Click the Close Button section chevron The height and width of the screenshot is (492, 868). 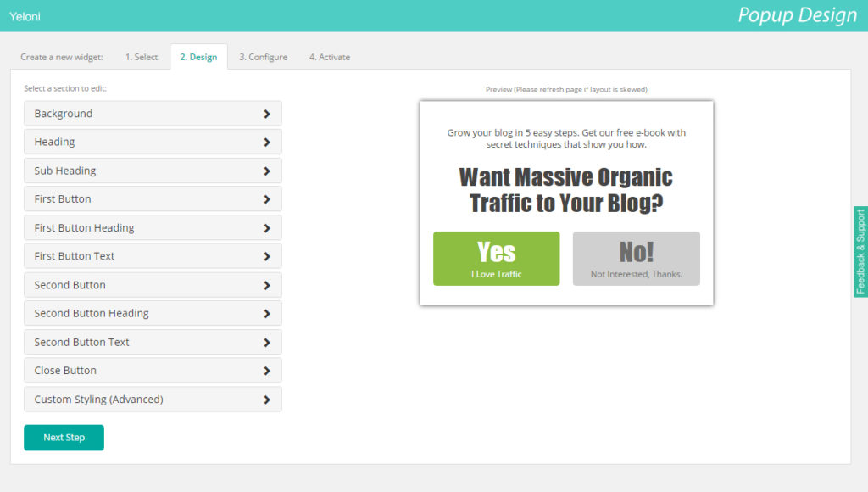[x=267, y=371]
